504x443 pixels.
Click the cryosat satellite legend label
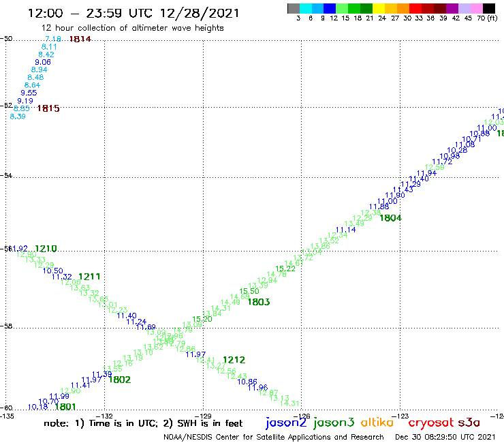tap(431, 423)
